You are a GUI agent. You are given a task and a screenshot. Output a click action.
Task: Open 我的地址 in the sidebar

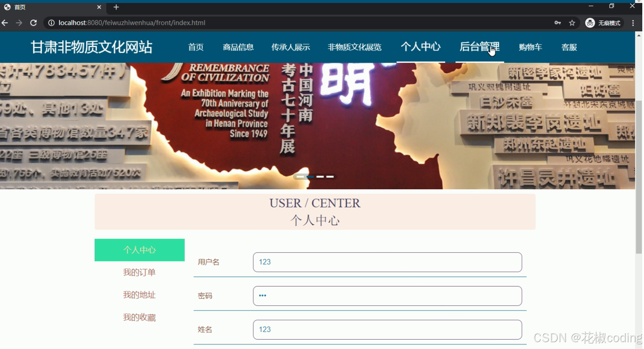(x=139, y=295)
